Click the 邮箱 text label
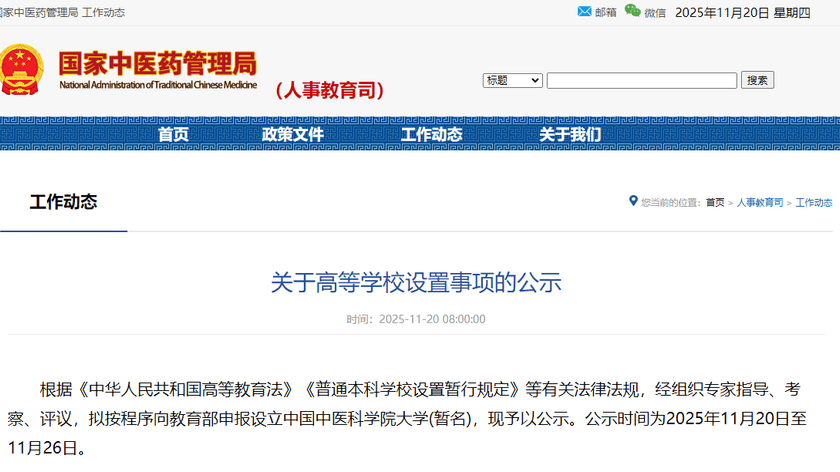 pyautogui.click(x=606, y=13)
